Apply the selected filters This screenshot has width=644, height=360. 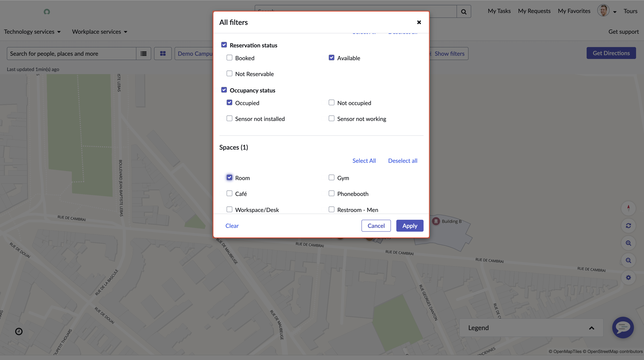(410, 226)
